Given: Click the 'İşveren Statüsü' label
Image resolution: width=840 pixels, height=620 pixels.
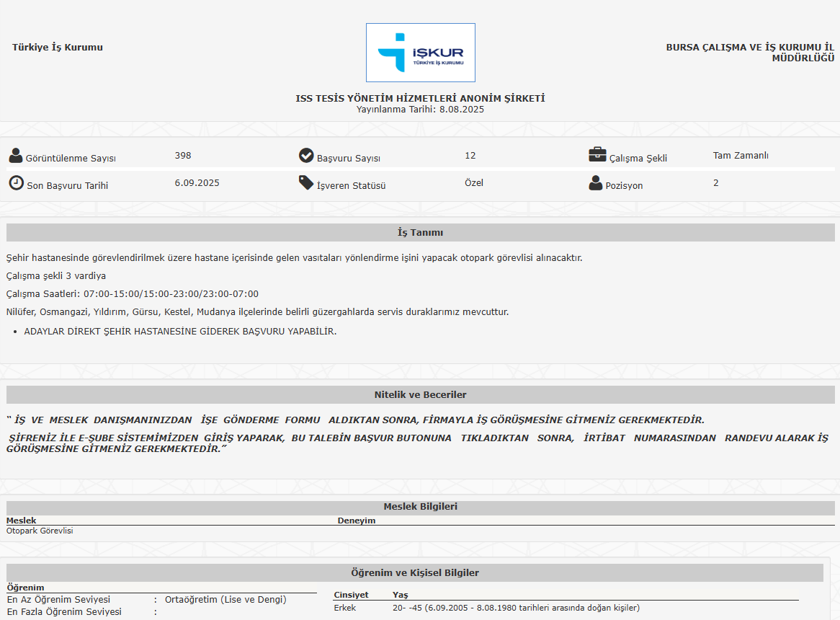Looking at the screenshot, I should 352,185.
